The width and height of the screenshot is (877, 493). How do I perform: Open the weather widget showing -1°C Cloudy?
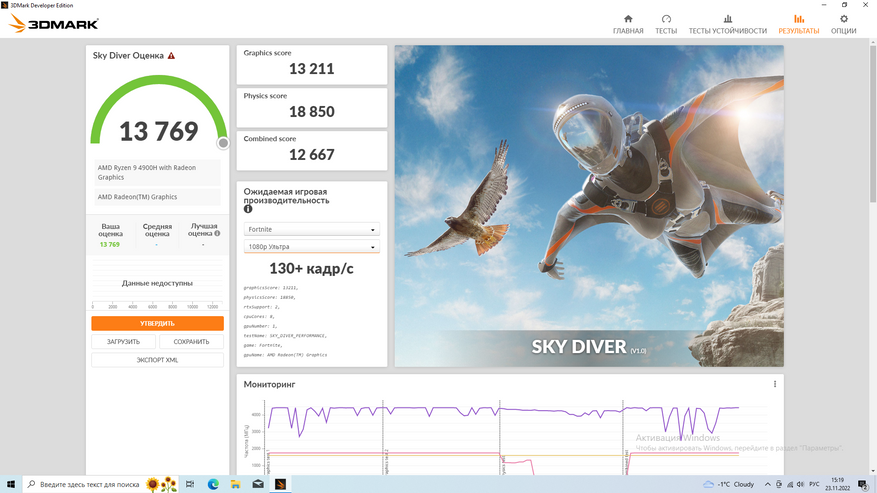729,484
